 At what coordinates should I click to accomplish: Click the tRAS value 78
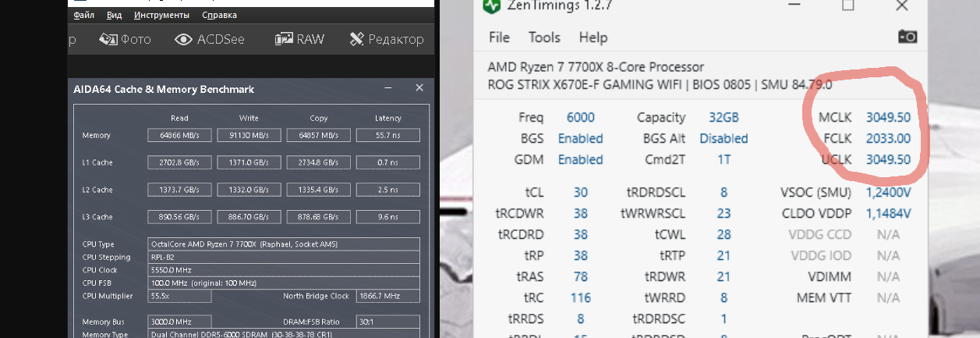click(x=581, y=276)
